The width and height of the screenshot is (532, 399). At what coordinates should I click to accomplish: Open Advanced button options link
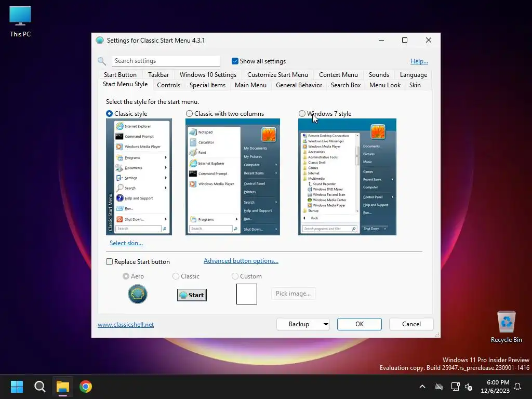click(x=241, y=261)
